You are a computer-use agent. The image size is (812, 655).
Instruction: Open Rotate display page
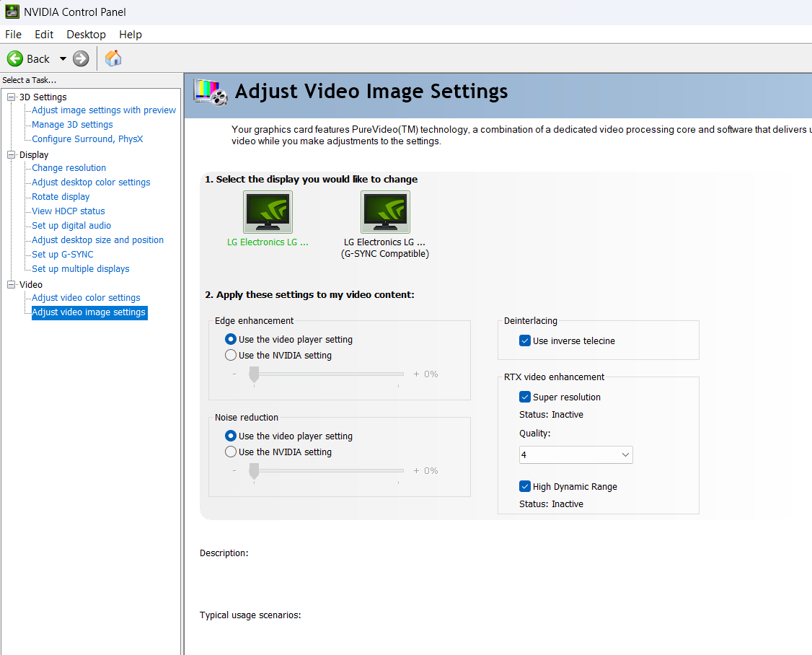(61, 197)
